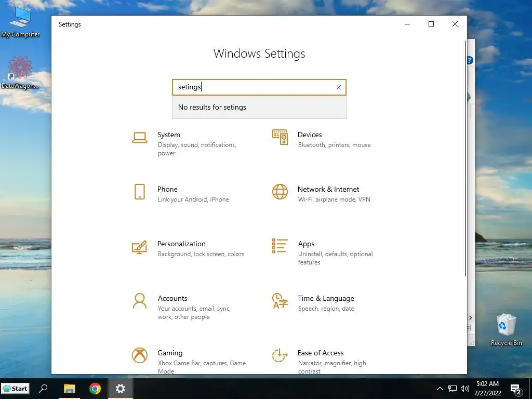Click the 'Display, sound, notifications, power' description
The height and width of the screenshot is (399, 532).
pyautogui.click(x=197, y=149)
